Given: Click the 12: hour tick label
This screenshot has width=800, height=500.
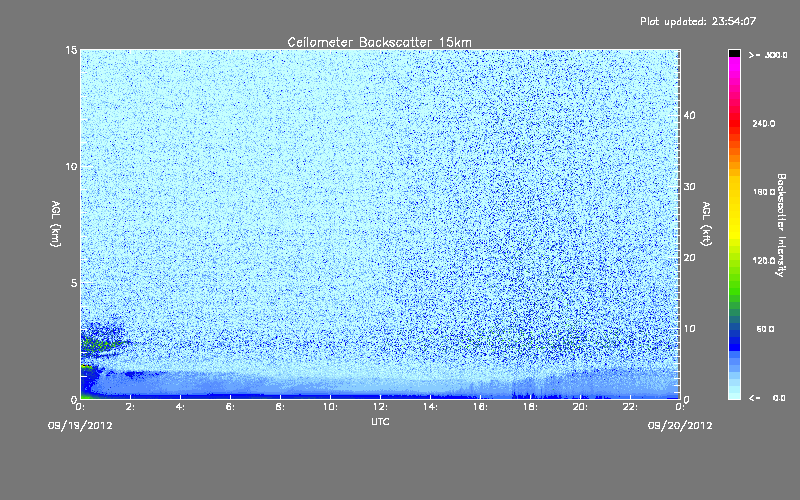Looking at the screenshot, I should coord(380,407).
